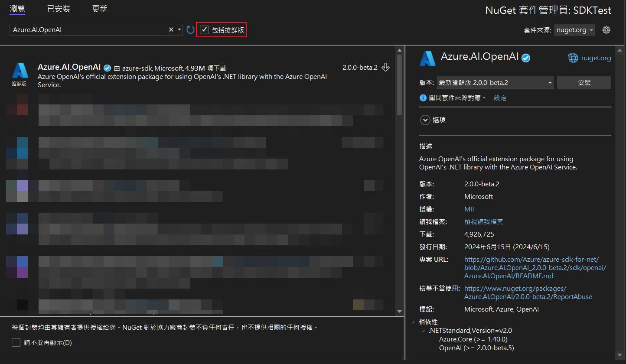Uncheck the 包括搶鮮版 prerelease checkbox
Image resolution: width=626 pixels, height=364 pixels.
point(204,30)
